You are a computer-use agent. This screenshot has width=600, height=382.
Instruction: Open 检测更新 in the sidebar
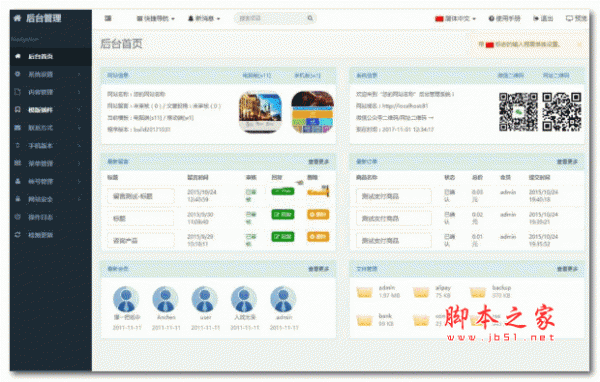[x=51, y=235]
